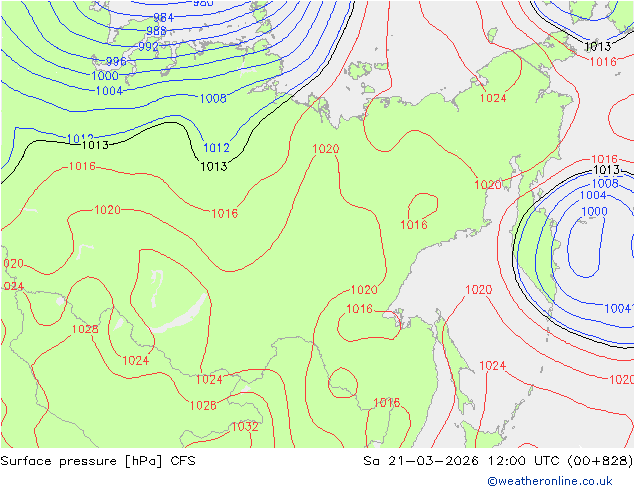
Task: Click the blue 1000 label in right low
Action: click(x=594, y=211)
